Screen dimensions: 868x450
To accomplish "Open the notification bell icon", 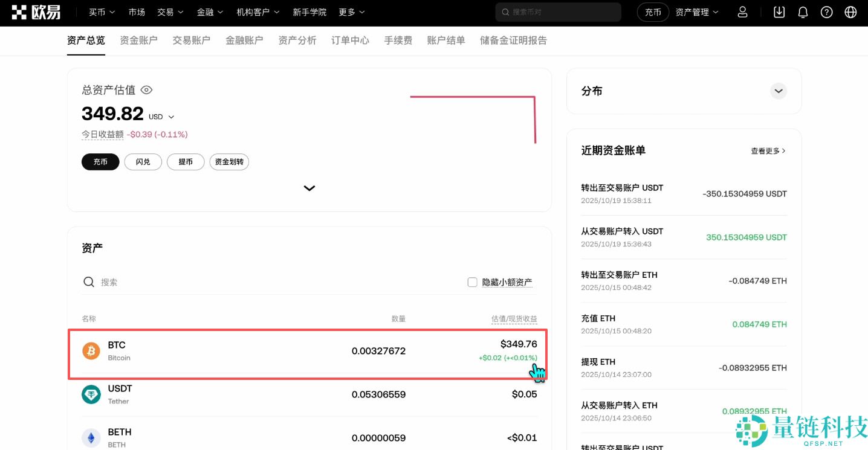I will 803,11.
